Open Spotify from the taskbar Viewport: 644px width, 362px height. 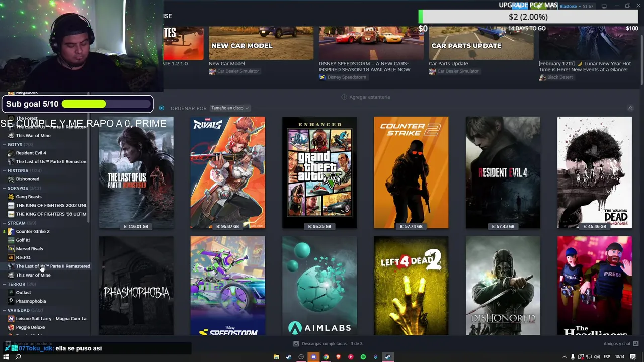(363, 357)
